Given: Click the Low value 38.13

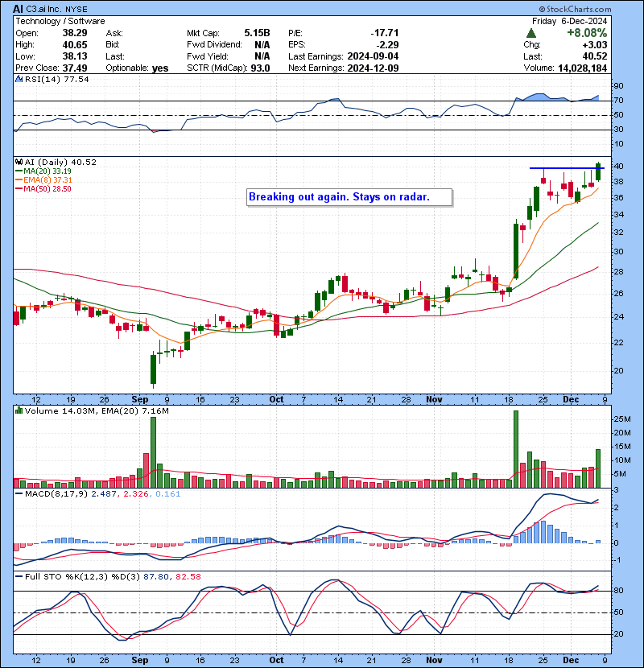Looking at the screenshot, I should pos(75,56).
